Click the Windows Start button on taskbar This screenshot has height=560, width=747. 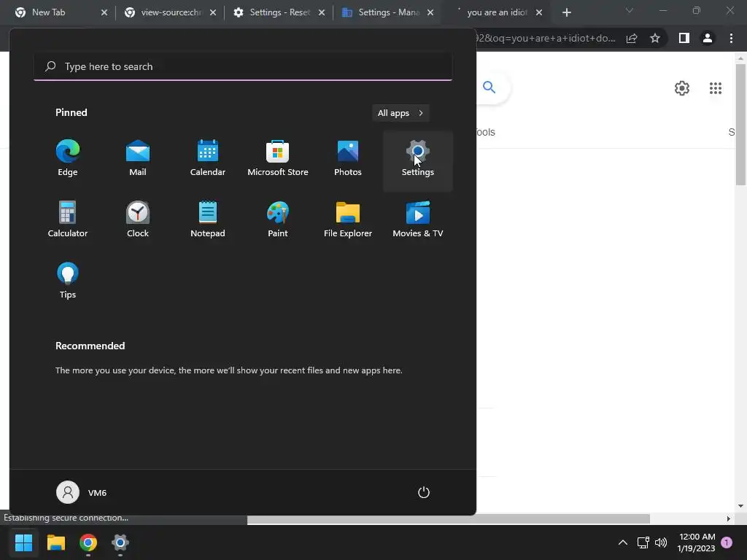click(x=23, y=542)
